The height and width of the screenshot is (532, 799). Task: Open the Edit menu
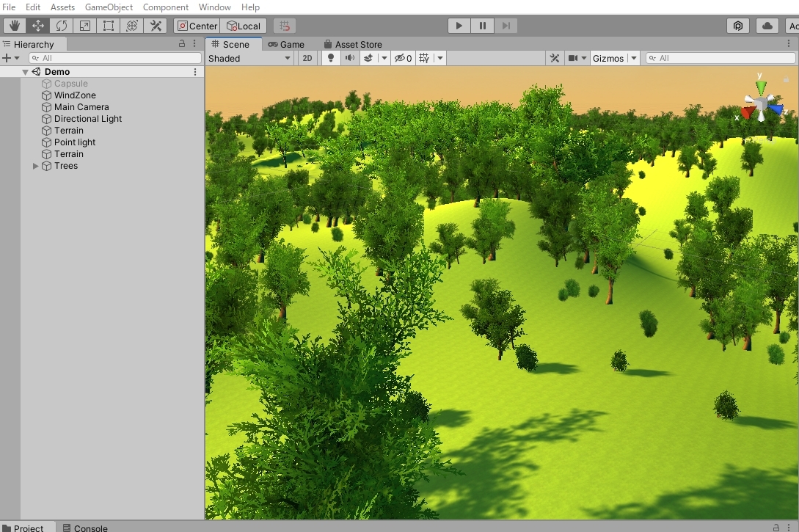click(x=33, y=7)
